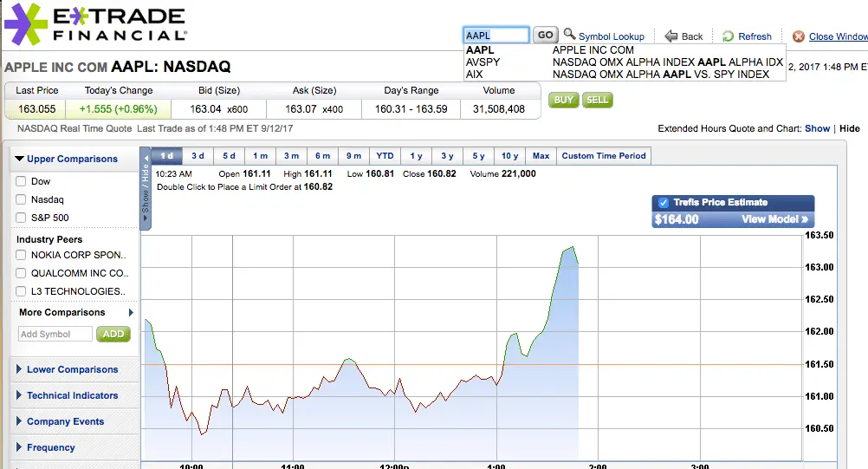Select the YTD time period tab
The image size is (868, 469).
point(385,156)
